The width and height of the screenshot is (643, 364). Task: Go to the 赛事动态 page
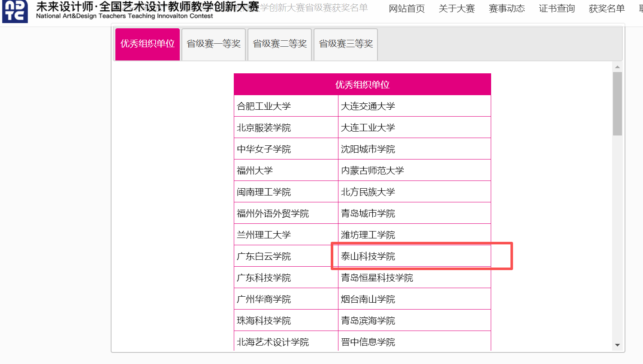point(507,9)
